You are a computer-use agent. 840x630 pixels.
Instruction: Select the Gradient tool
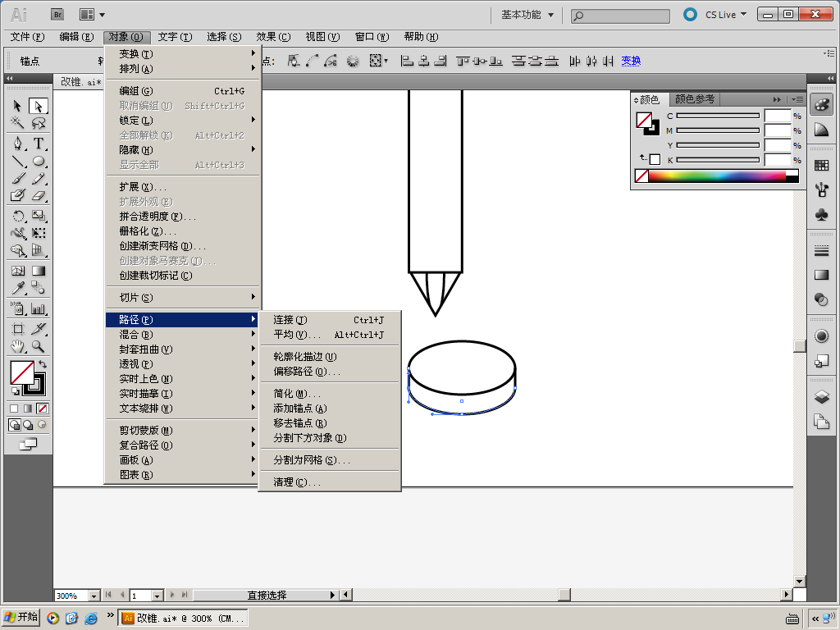(x=38, y=271)
